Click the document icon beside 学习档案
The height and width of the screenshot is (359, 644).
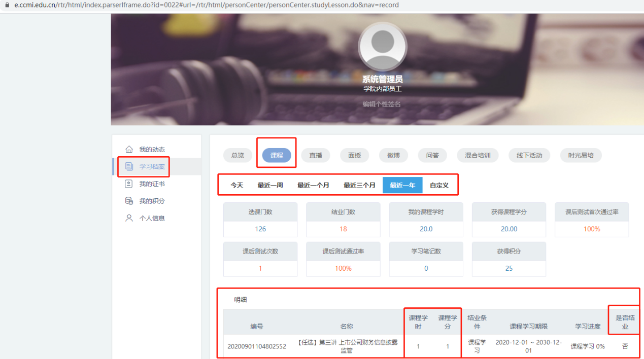[129, 166]
